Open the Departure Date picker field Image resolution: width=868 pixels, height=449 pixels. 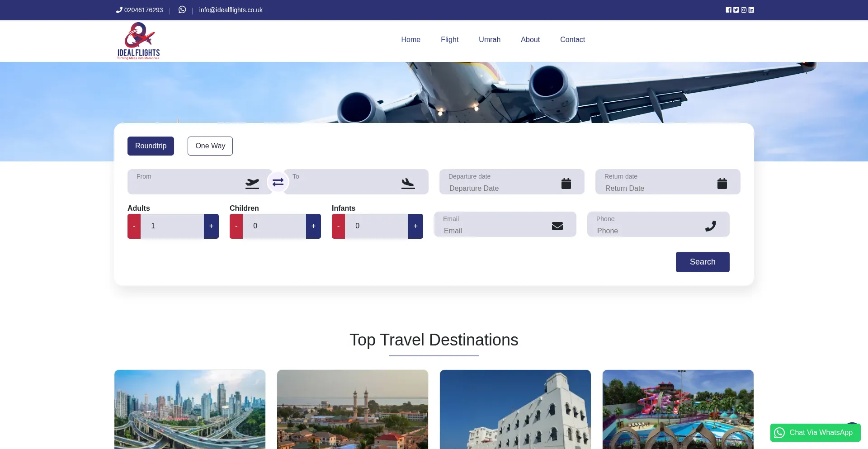point(512,182)
